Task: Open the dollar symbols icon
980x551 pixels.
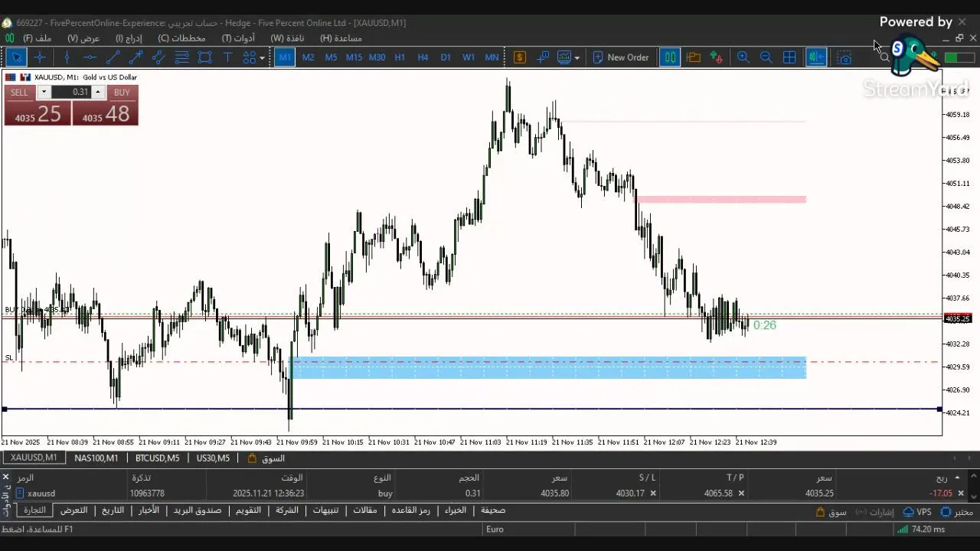Action: 519,57
